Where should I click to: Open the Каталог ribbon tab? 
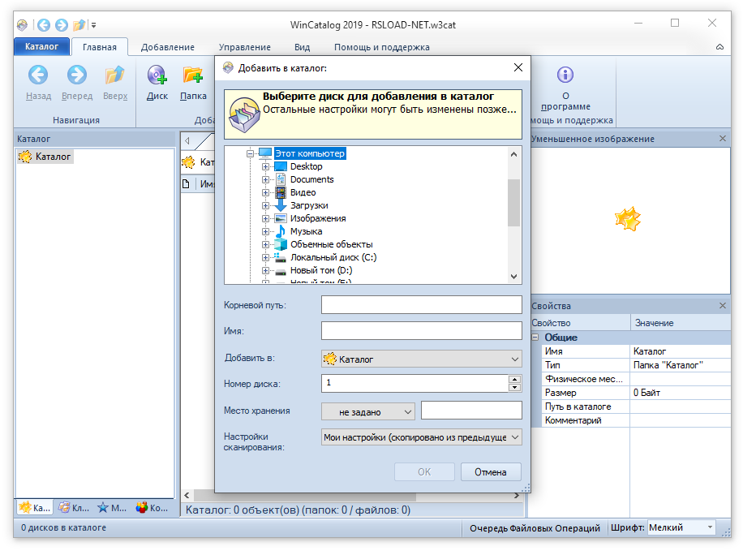click(x=41, y=46)
